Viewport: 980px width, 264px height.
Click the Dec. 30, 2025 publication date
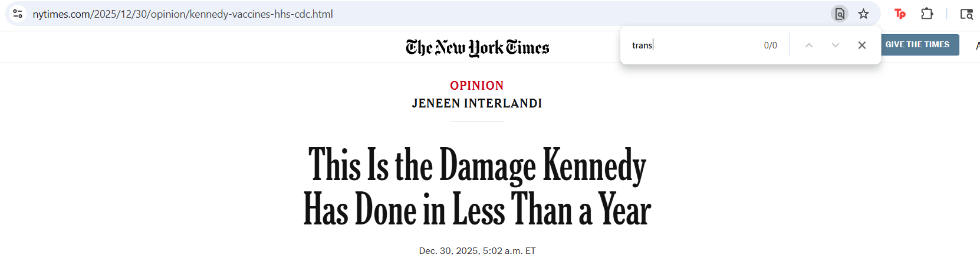pyautogui.click(x=477, y=251)
